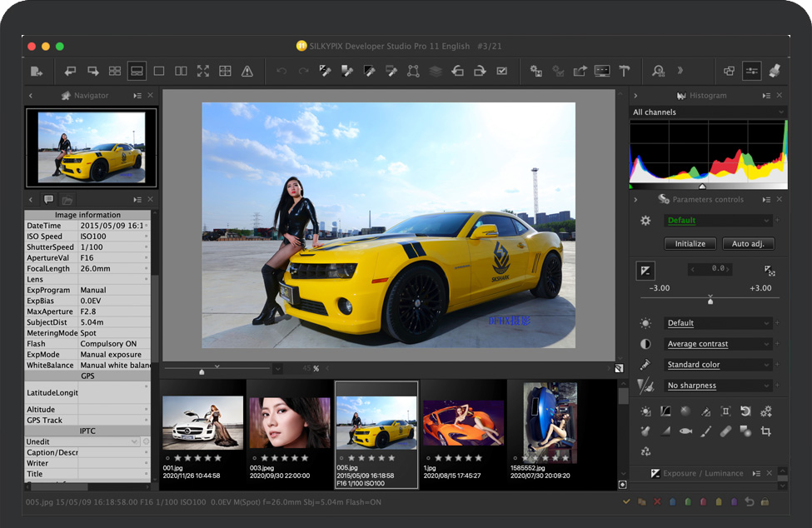This screenshot has width=812, height=528.
Task: Click the fullscreen preview arrows icon
Action: (x=203, y=72)
